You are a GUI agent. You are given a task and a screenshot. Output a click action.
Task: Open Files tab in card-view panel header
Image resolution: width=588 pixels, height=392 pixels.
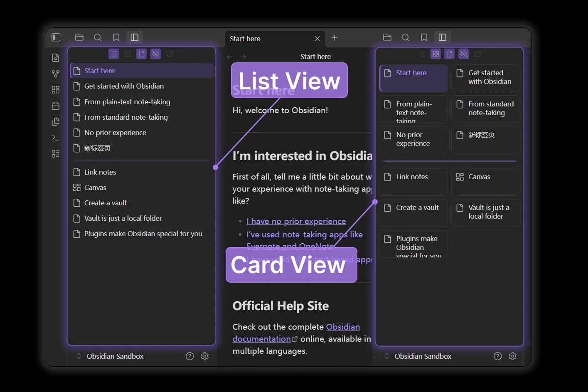(387, 37)
